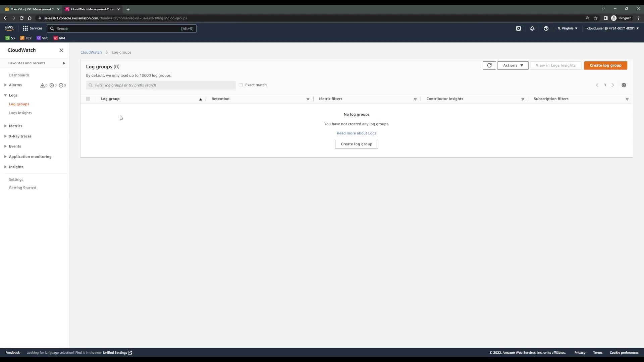Refresh the log groups list
The height and width of the screenshot is (362, 644).
(x=489, y=65)
